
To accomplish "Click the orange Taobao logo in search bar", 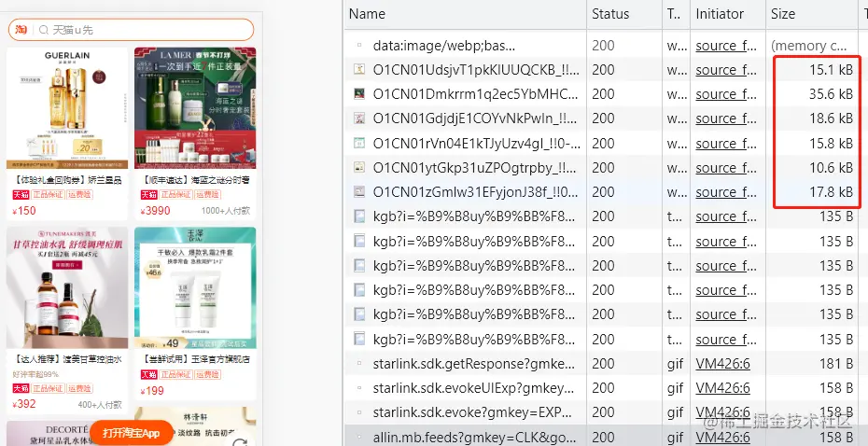I will (21, 29).
